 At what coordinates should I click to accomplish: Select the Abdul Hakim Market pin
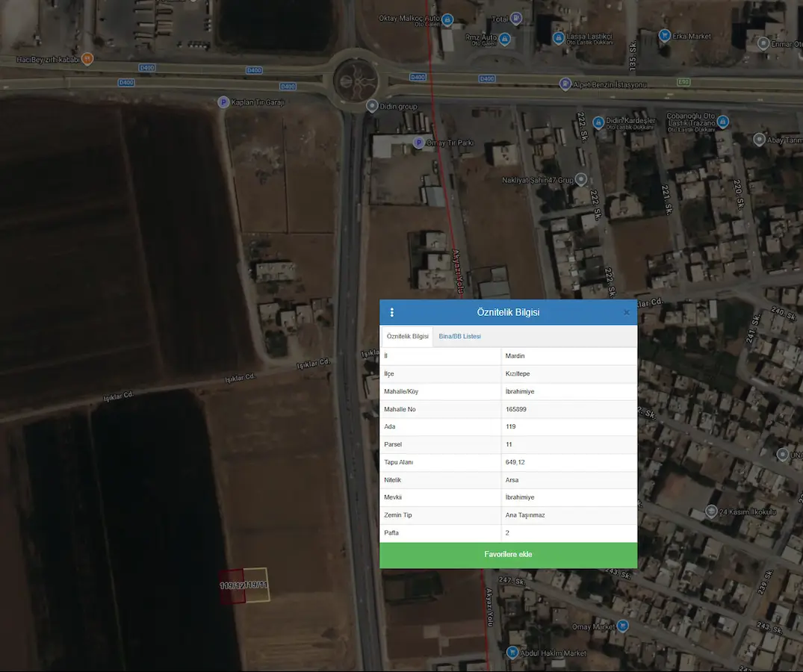(512, 652)
